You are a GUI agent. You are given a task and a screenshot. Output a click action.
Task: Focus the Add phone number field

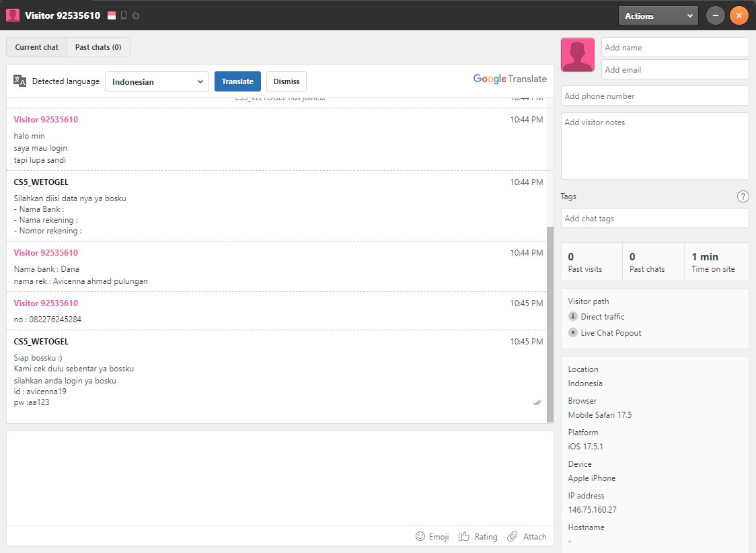point(654,96)
